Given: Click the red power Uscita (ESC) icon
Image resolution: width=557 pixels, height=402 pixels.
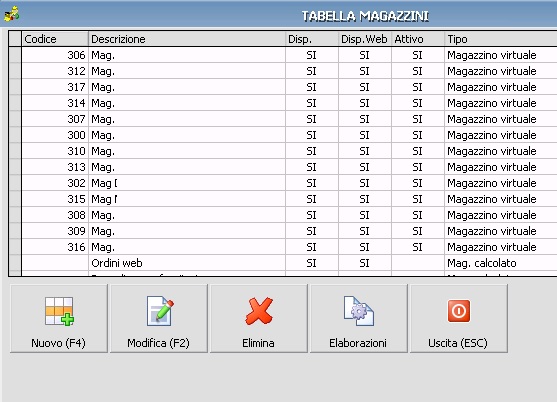Looking at the screenshot, I should 459,311.
